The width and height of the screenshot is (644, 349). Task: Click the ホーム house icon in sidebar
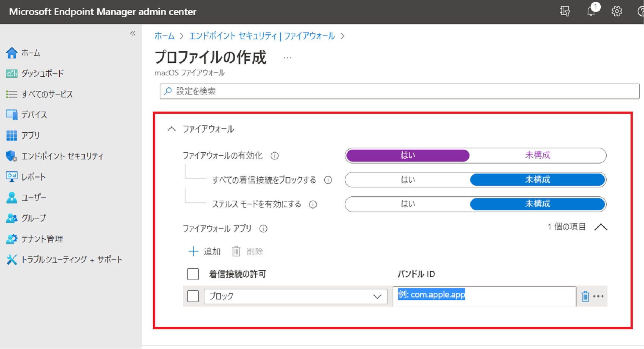[x=12, y=53]
